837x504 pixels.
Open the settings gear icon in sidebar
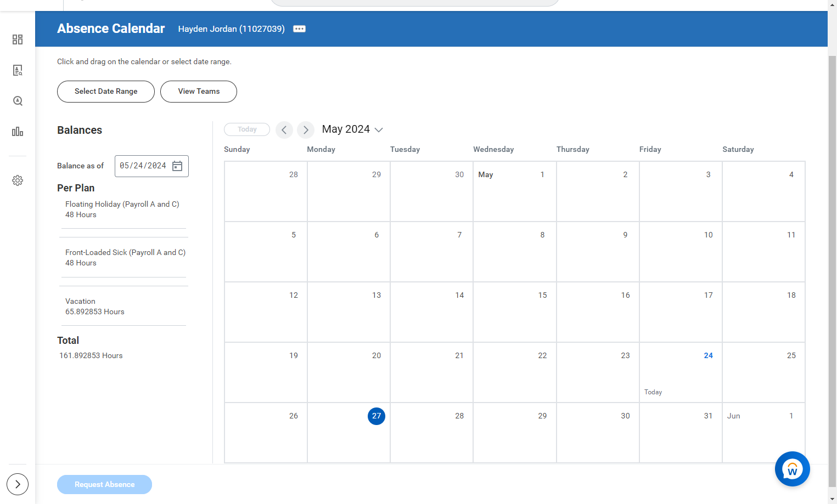tap(18, 180)
